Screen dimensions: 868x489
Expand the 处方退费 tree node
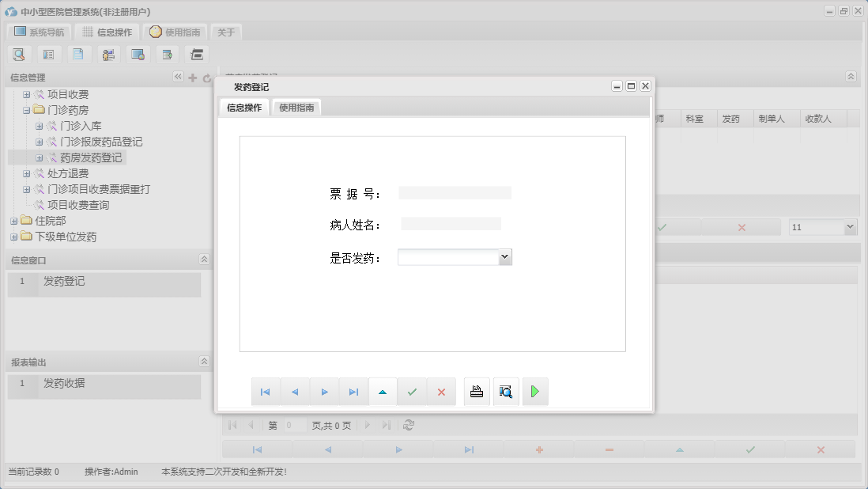(27, 173)
